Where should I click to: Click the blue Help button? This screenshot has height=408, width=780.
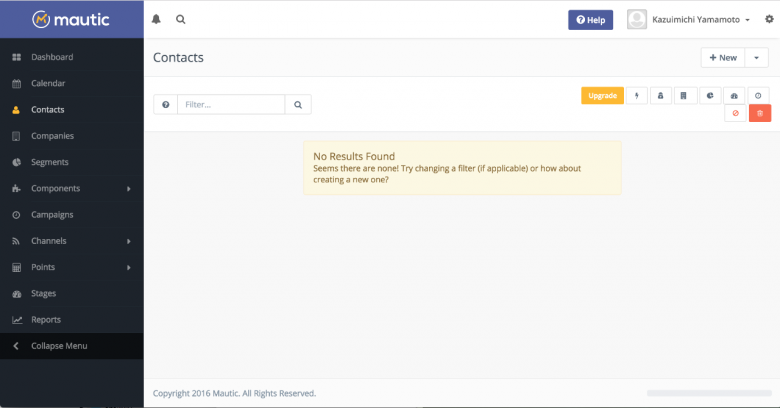(590, 20)
